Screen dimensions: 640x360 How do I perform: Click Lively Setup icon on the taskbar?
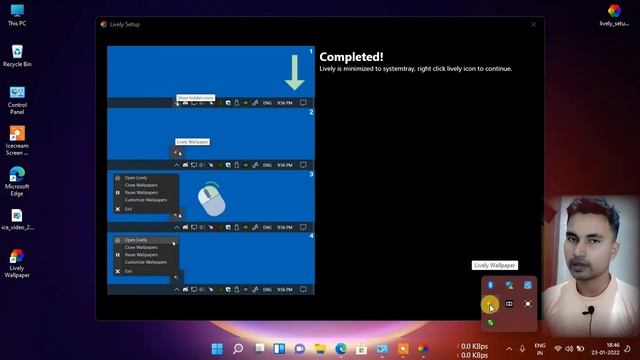[423, 349]
